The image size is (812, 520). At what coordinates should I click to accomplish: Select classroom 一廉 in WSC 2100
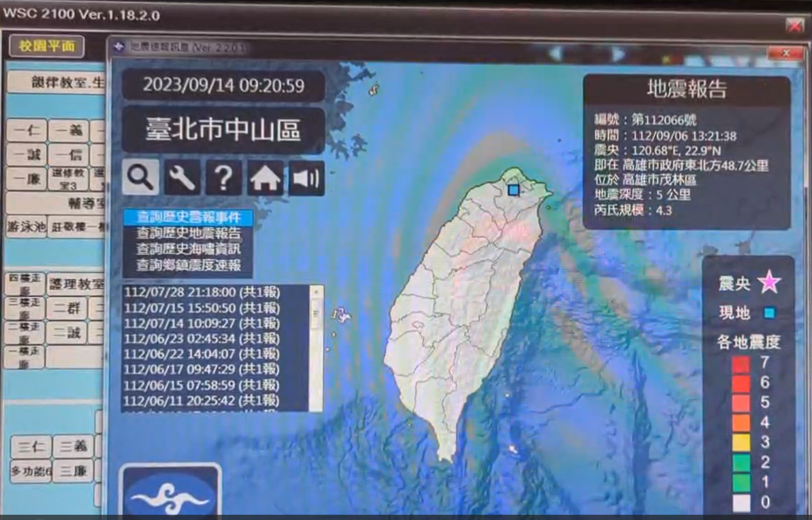click(x=26, y=179)
